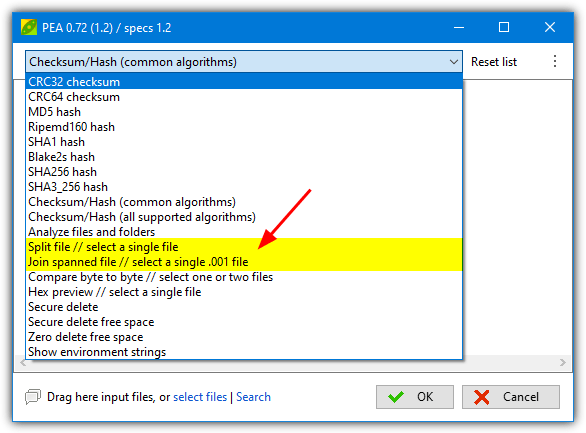Close the PEA window
This screenshot has height=433, width=586.
click(x=550, y=27)
